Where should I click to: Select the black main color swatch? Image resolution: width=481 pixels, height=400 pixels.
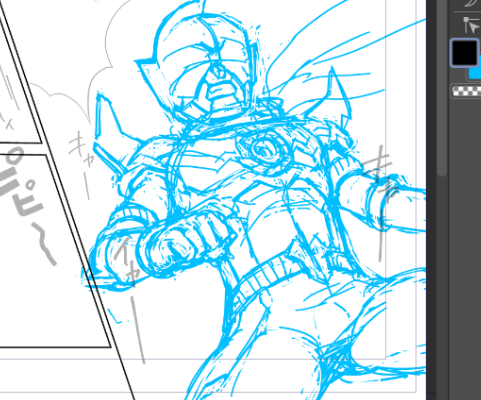tap(465, 53)
